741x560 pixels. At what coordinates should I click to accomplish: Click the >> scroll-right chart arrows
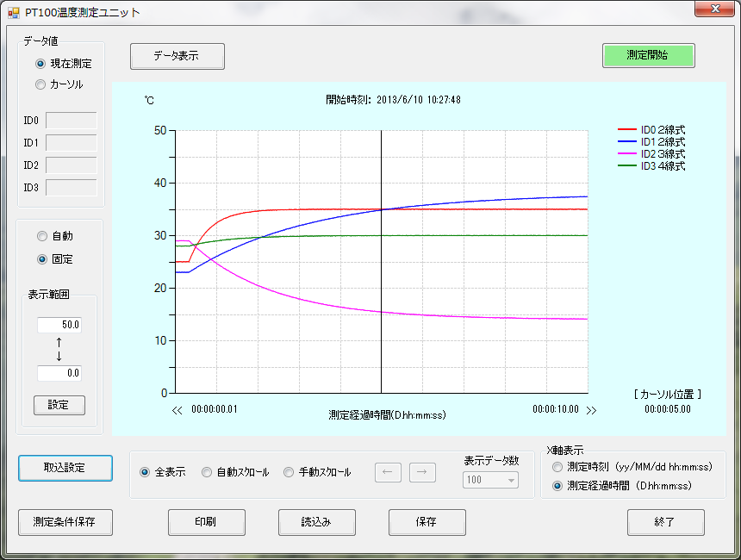(x=591, y=410)
